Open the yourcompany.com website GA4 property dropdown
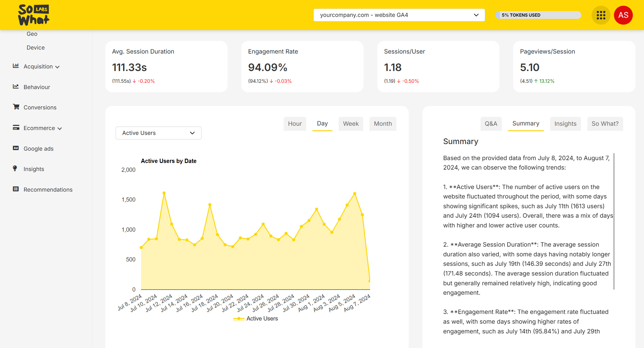Screen dimensions: 644x348 399,15
